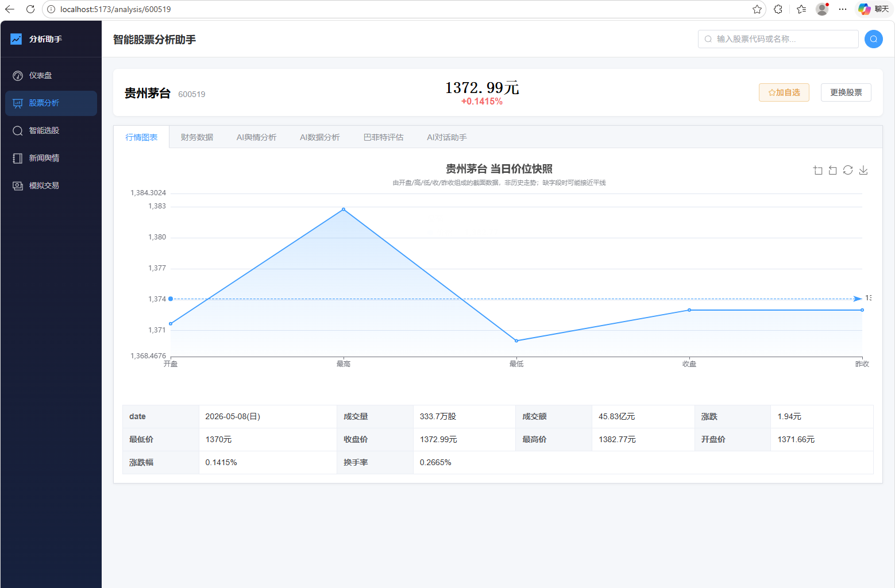This screenshot has height=588, width=895.
Task: Restore the chart with the circular-arrows icon
Action: [848, 170]
